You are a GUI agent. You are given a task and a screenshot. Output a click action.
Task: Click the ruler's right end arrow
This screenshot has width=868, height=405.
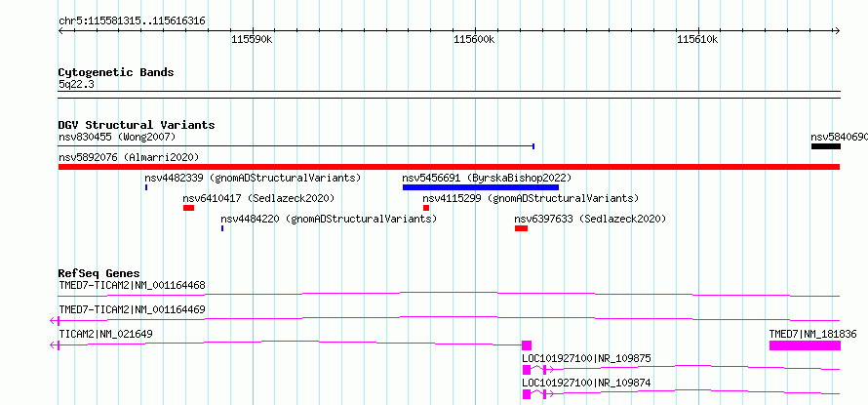(x=837, y=31)
